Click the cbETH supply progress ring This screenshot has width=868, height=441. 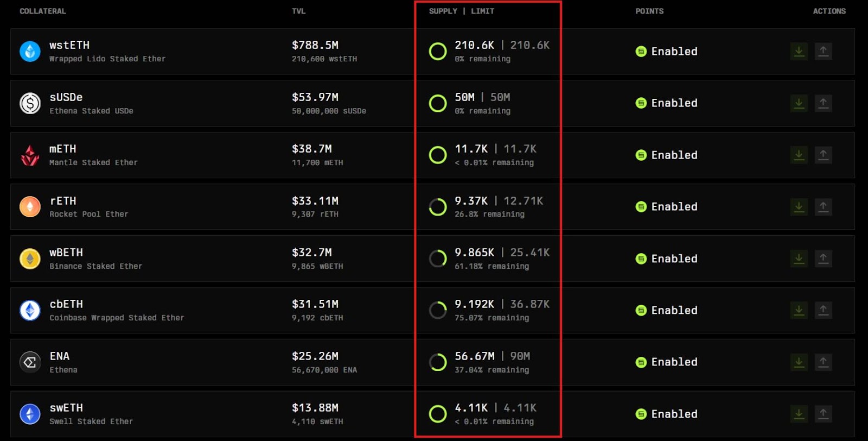pyautogui.click(x=438, y=311)
